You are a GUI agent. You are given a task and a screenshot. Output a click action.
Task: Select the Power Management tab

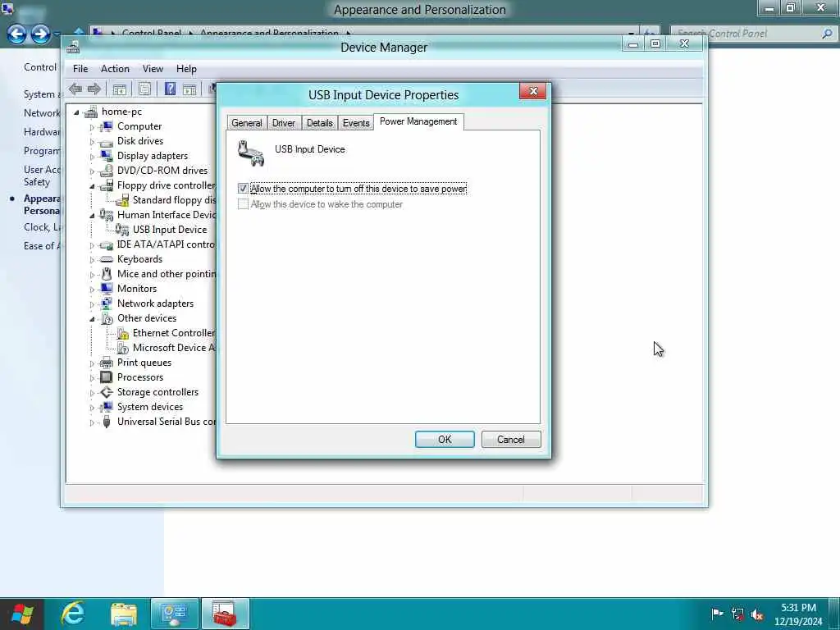(418, 121)
